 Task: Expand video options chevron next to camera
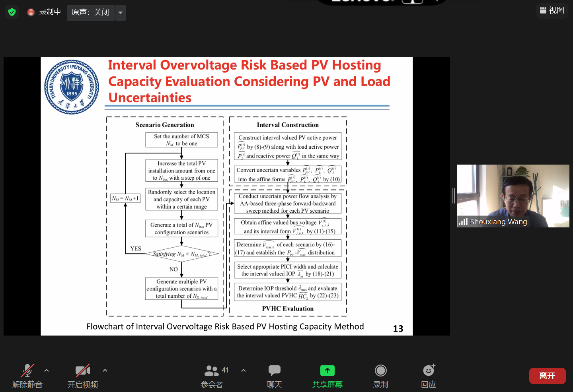click(105, 370)
